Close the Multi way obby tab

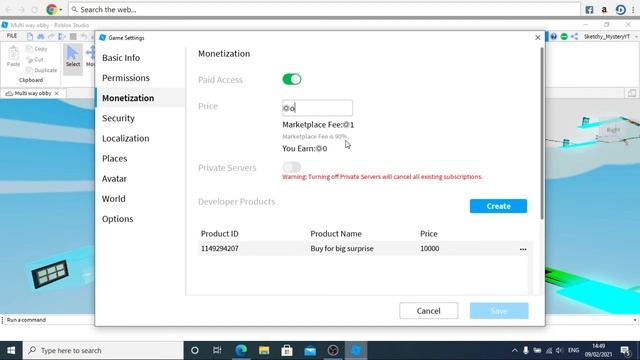tap(57, 93)
